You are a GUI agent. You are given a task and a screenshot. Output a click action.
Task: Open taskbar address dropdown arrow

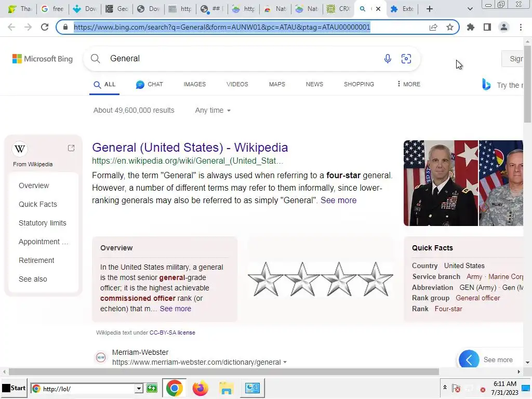point(138,389)
